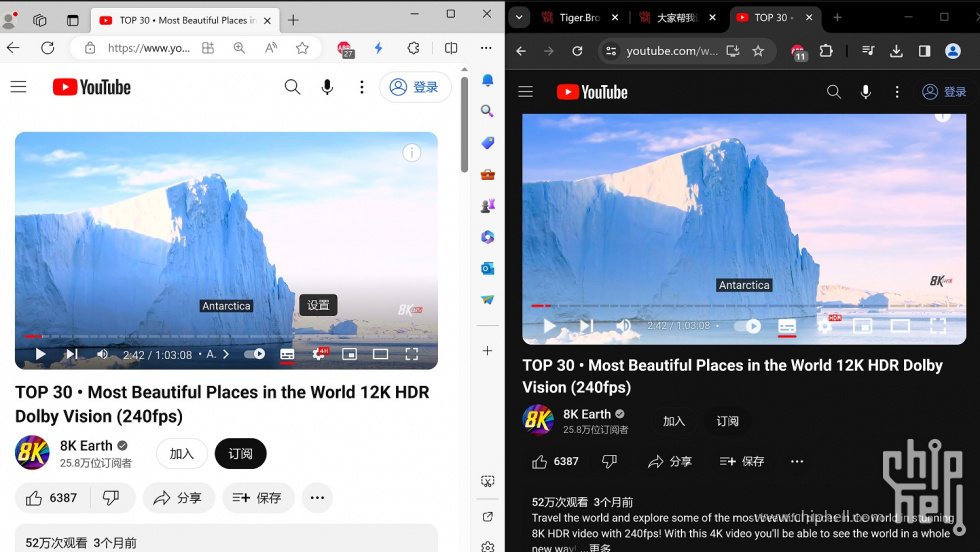The width and height of the screenshot is (980, 552).
Task: Click Chrome address bar URL field
Action: coord(672,51)
